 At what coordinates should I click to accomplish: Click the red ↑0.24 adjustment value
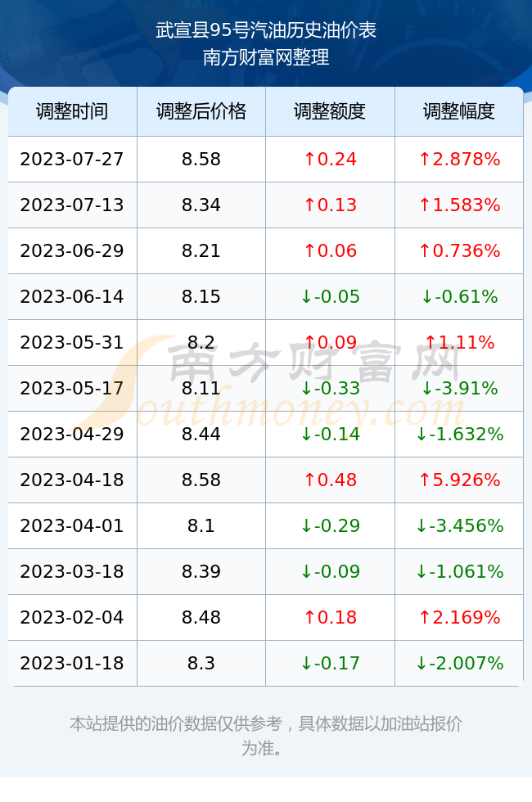[330, 159]
